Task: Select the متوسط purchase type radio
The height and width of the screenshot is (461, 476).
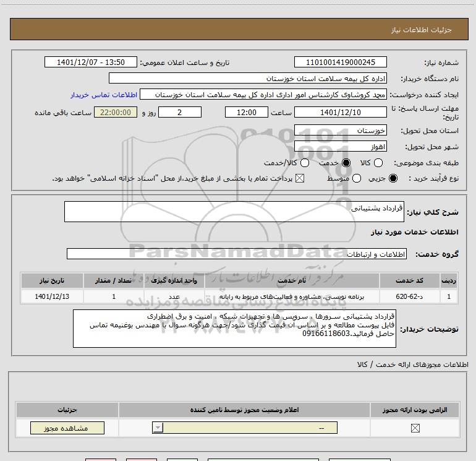Action: pos(357,178)
